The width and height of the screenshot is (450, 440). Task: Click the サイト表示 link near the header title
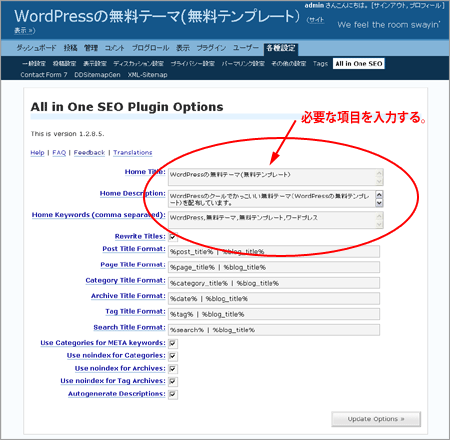pos(315,20)
